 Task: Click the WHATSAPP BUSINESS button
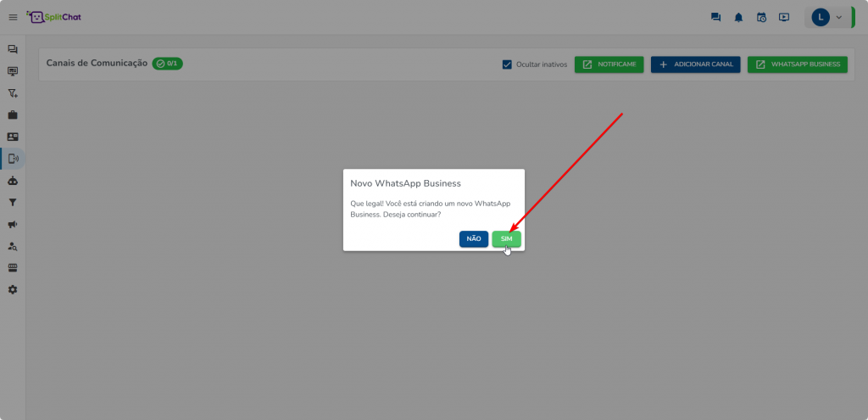[797, 64]
